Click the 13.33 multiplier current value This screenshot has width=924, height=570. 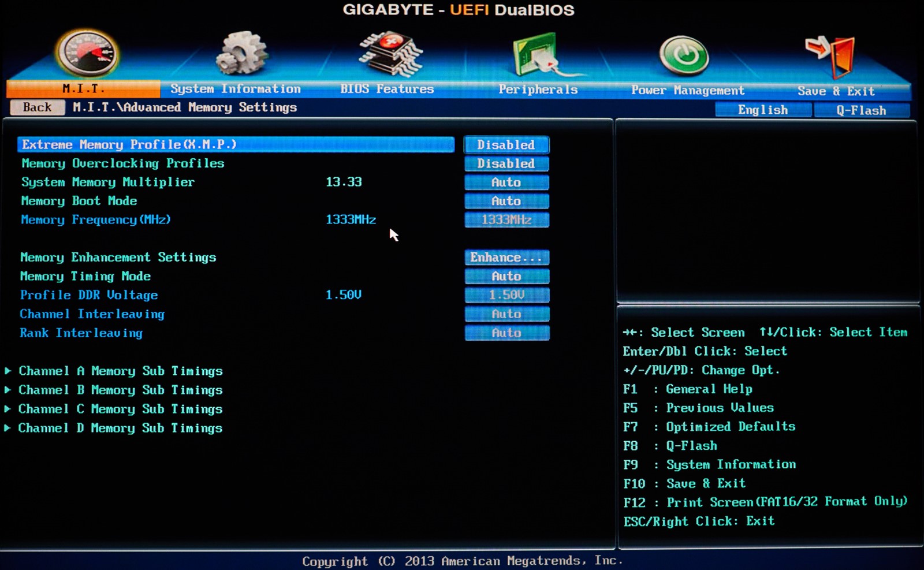344,182
